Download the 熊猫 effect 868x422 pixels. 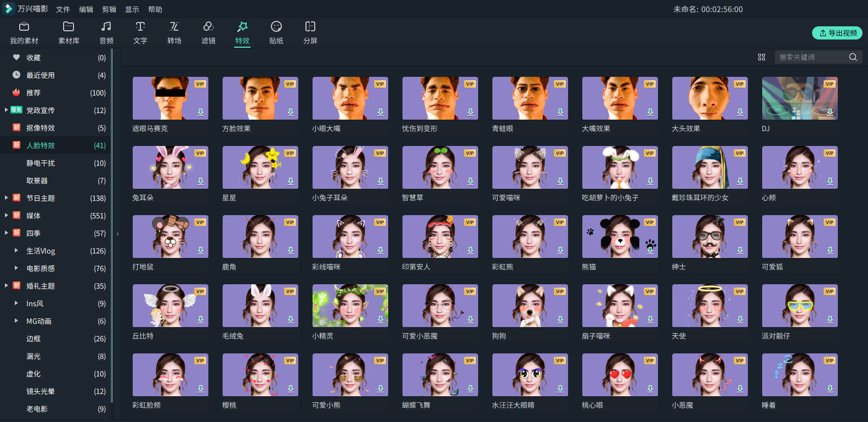click(650, 250)
